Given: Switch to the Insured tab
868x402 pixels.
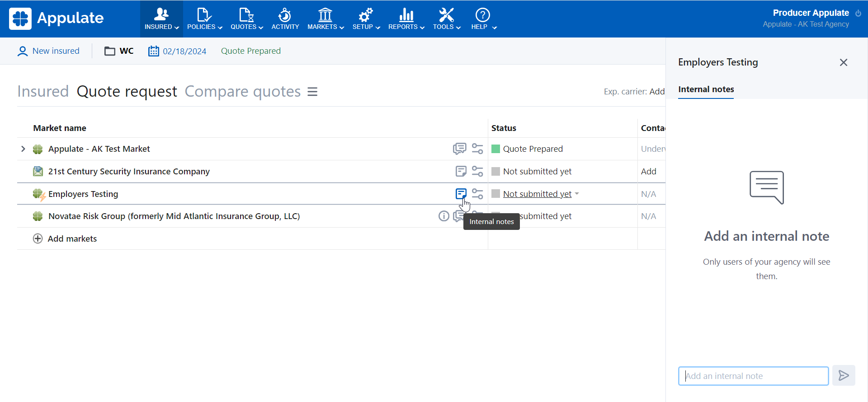Looking at the screenshot, I should coord(43,92).
